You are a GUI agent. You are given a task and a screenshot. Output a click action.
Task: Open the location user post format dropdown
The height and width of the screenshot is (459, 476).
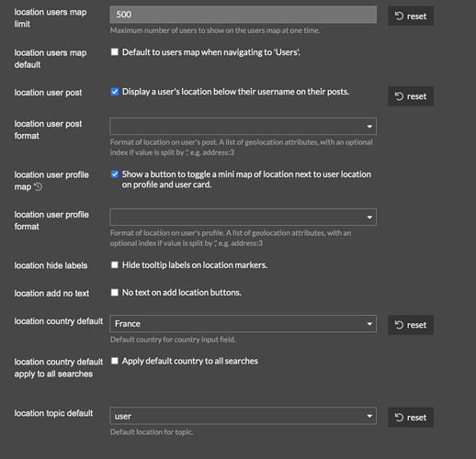click(x=243, y=126)
